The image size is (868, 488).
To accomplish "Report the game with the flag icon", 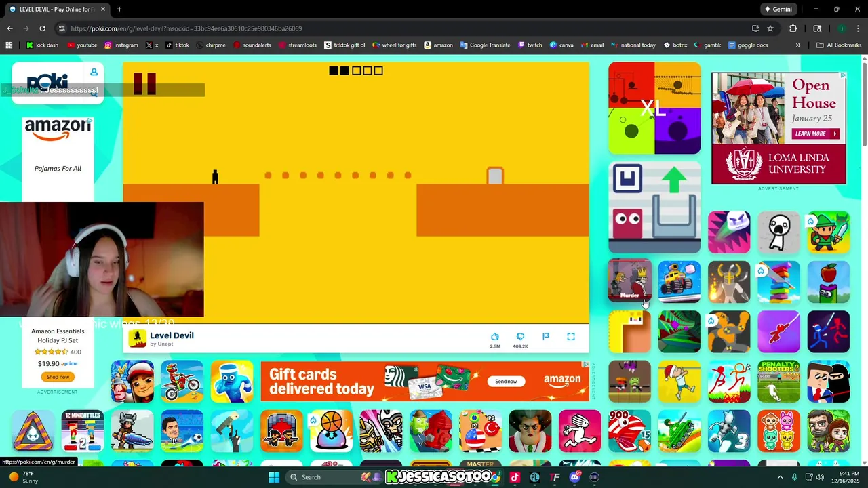I will pos(546,336).
